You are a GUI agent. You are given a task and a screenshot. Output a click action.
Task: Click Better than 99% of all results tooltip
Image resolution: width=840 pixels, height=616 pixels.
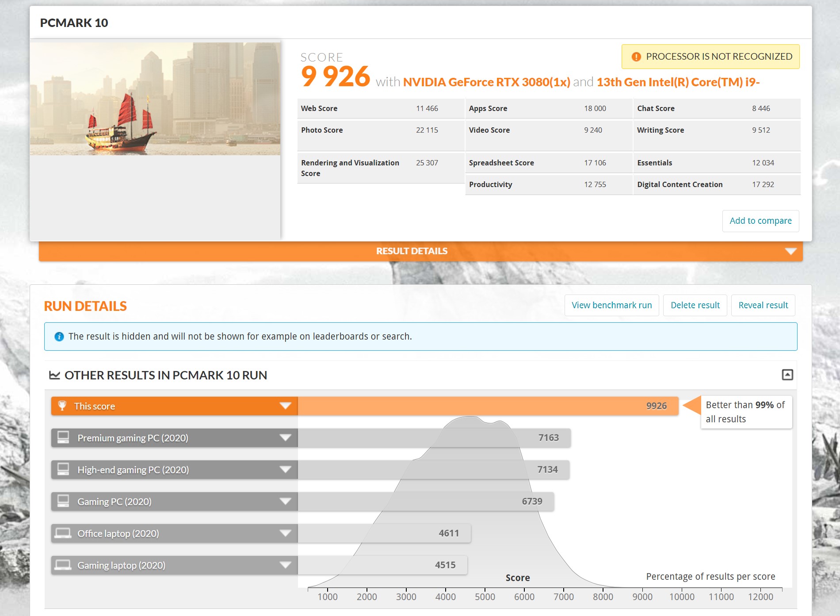tap(746, 412)
